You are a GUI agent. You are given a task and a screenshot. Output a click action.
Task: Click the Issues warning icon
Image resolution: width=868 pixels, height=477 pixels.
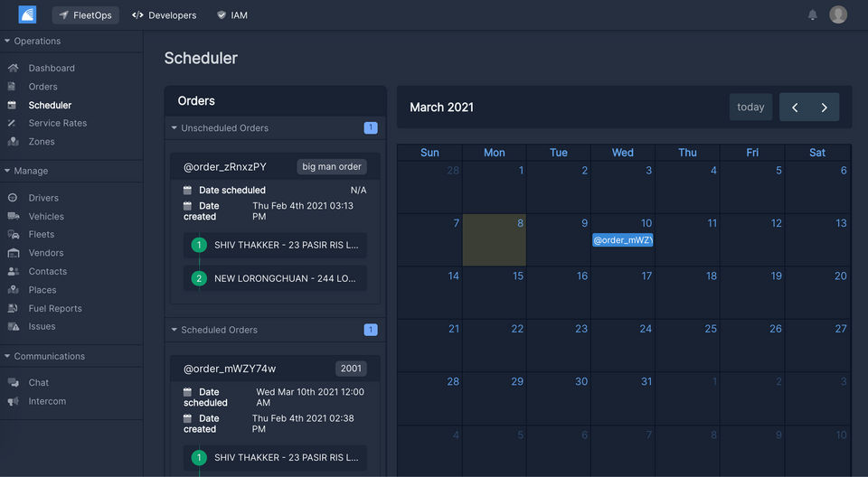pos(14,326)
